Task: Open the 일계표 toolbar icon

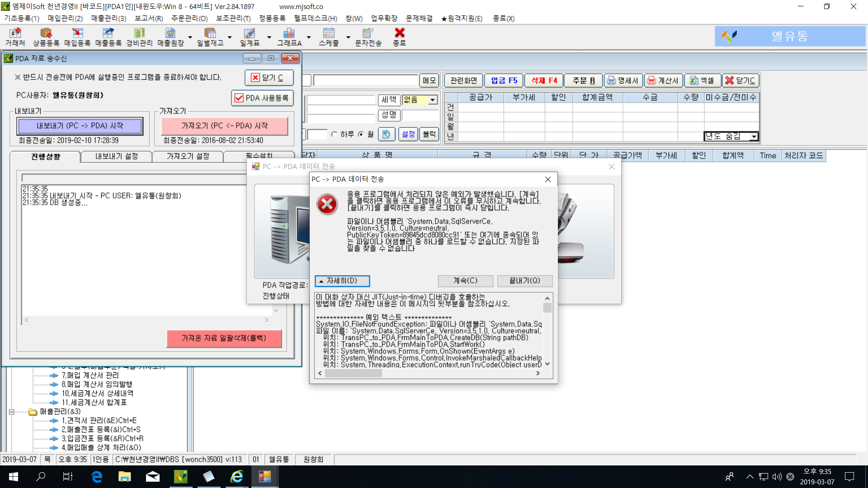Action: [250, 37]
